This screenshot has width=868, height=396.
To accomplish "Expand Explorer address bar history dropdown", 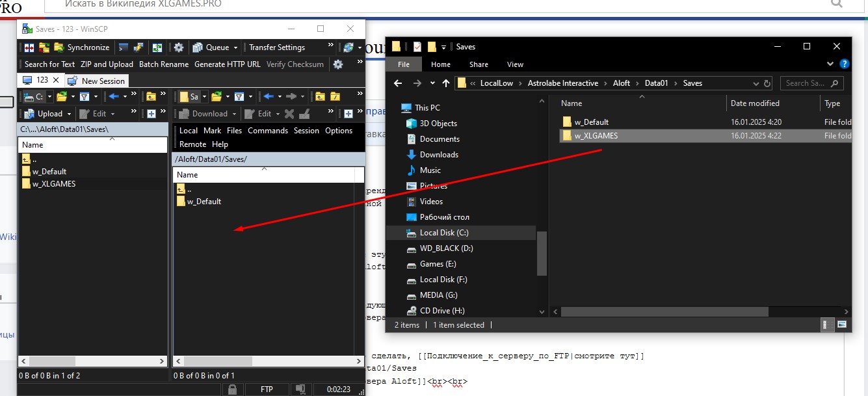I will click(755, 83).
